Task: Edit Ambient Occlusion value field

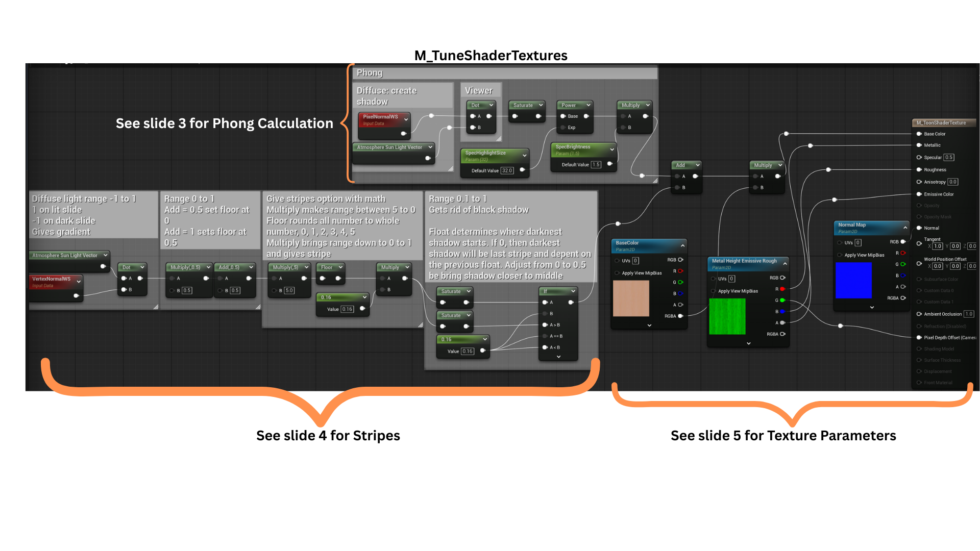Action: 969,314
